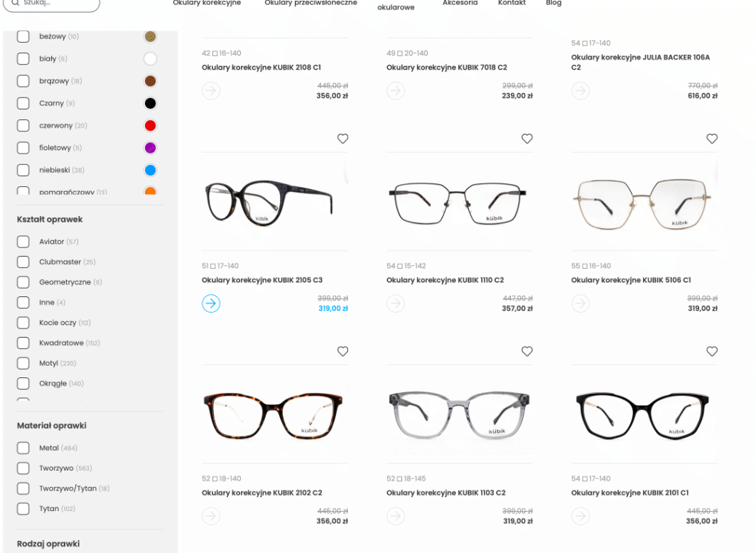Add KUBIK 2105 C3 to favorites heart

342,139
